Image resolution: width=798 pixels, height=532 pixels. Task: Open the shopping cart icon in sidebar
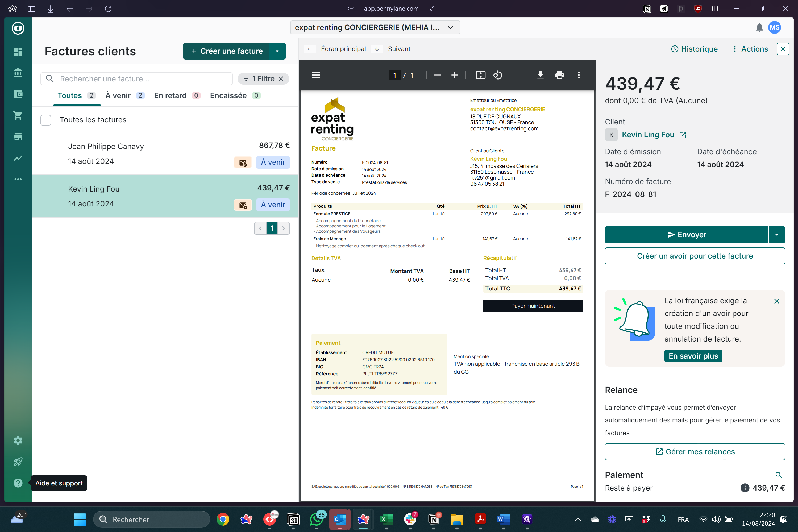(18, 115)
